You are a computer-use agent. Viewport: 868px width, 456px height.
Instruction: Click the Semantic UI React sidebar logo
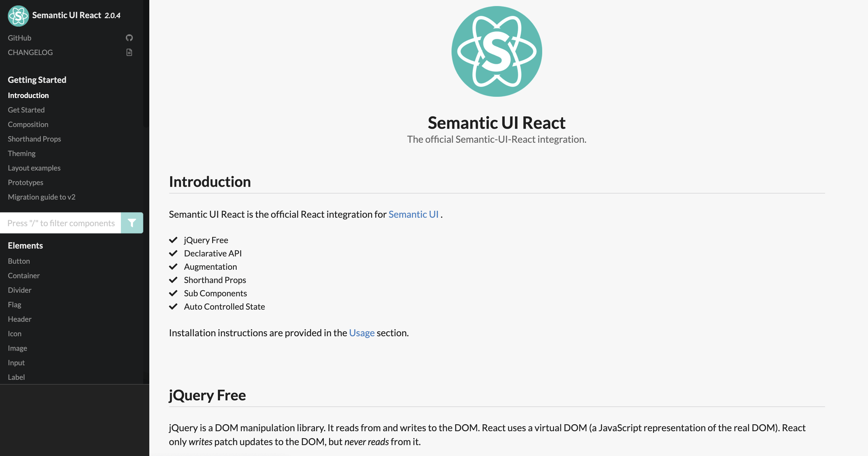click(x=18, y=15)
